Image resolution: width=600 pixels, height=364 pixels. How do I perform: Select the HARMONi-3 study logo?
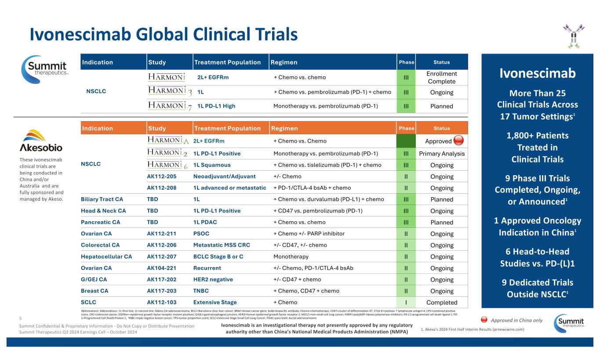[x=170, y=91]
